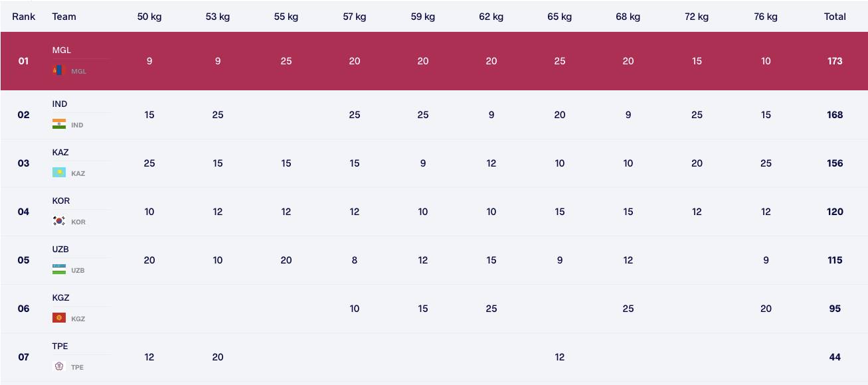Click the 50 kg column header

pyautogui.click(x=149, y=17)
